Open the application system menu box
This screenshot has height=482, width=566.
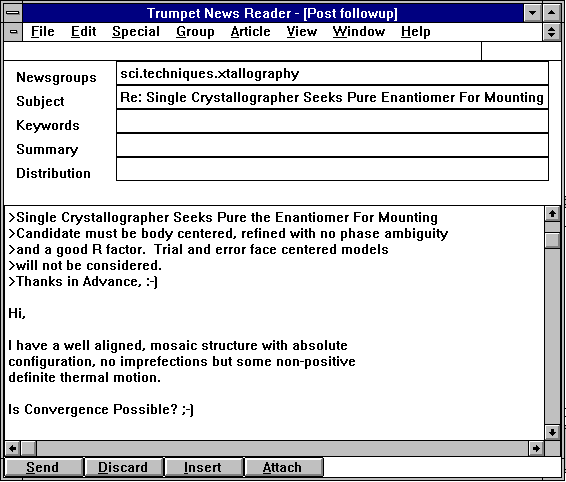[x=13, y=13]
